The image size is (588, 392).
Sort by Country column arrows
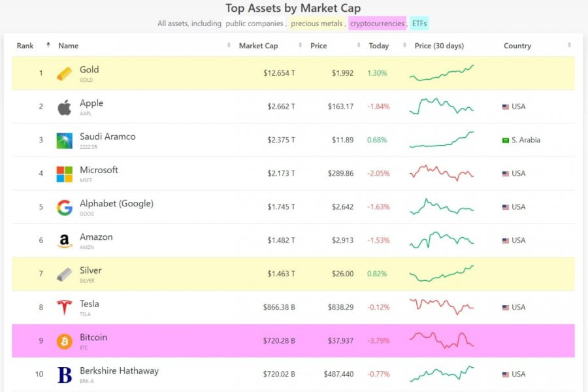569,45
